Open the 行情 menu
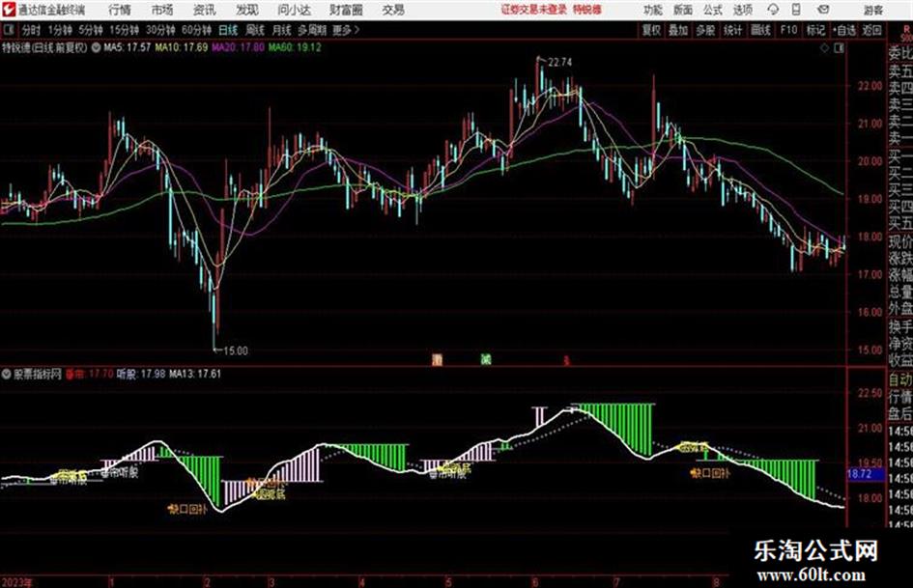 [120, 10]
